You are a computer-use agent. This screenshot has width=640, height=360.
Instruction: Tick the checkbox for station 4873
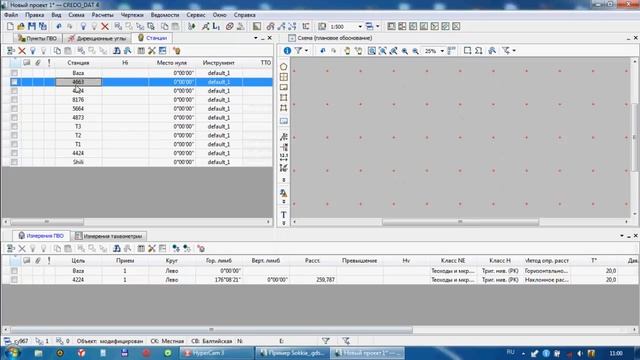tap(14, 118)
